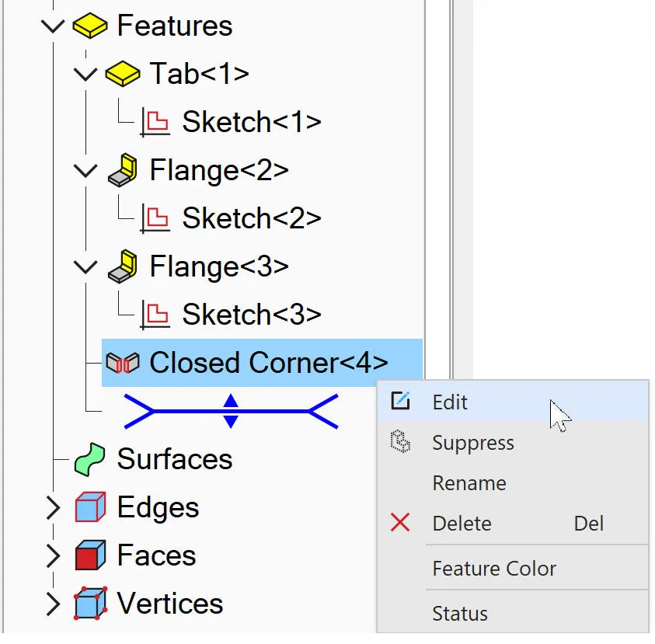Screen dimensions: 655x644
Task: Expand the Vertices node
Action: [x=53, y=604]
